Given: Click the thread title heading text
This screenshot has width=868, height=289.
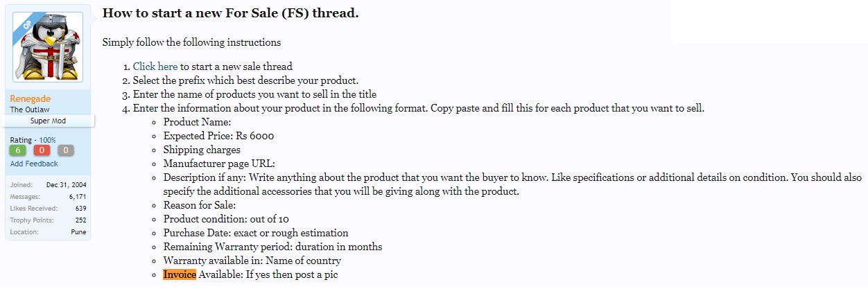Looking at the screenshot, I should [x=231, y=13].
